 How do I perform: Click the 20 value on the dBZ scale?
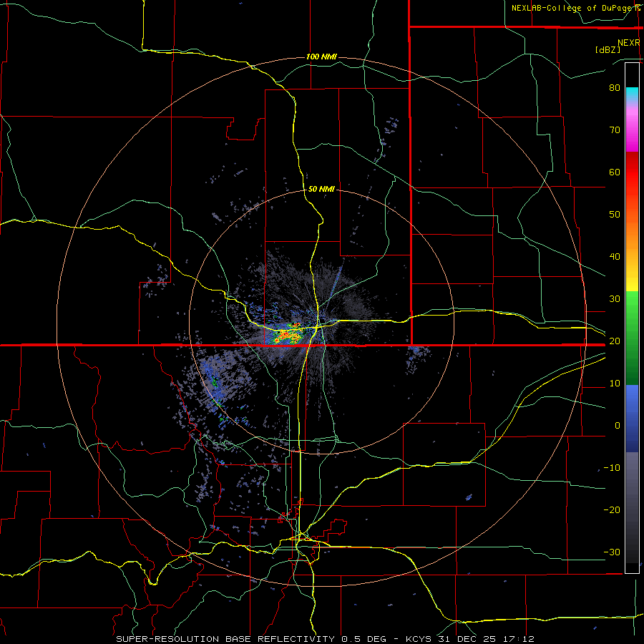tap(615, 341)
